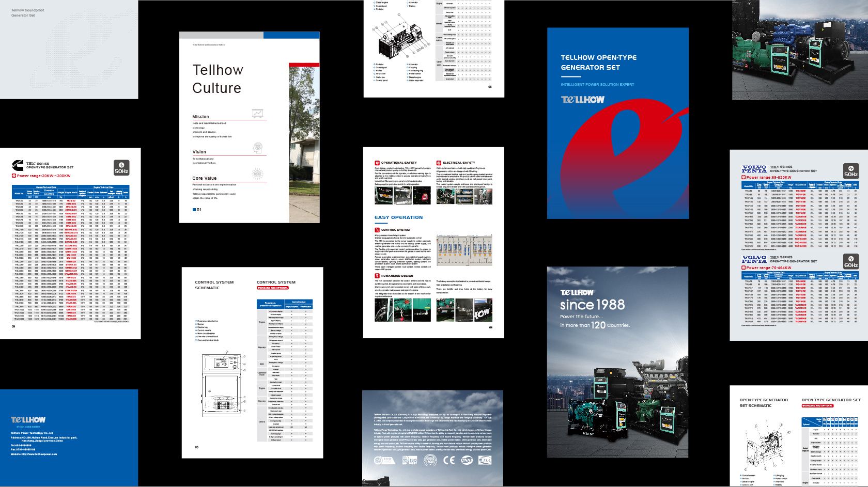868x487 pixels.
Task: Select page number '01' on Culture page
Action: [199, 210]
